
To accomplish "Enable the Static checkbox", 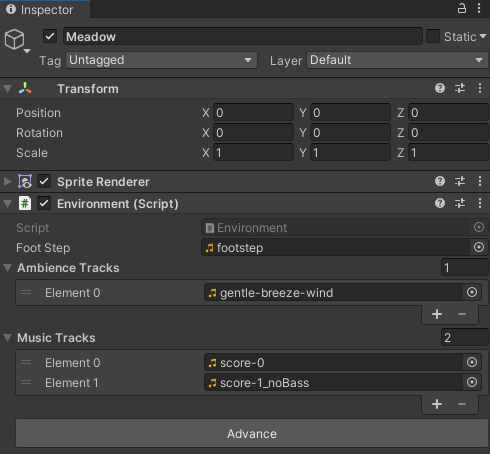I will pos(433,36).
